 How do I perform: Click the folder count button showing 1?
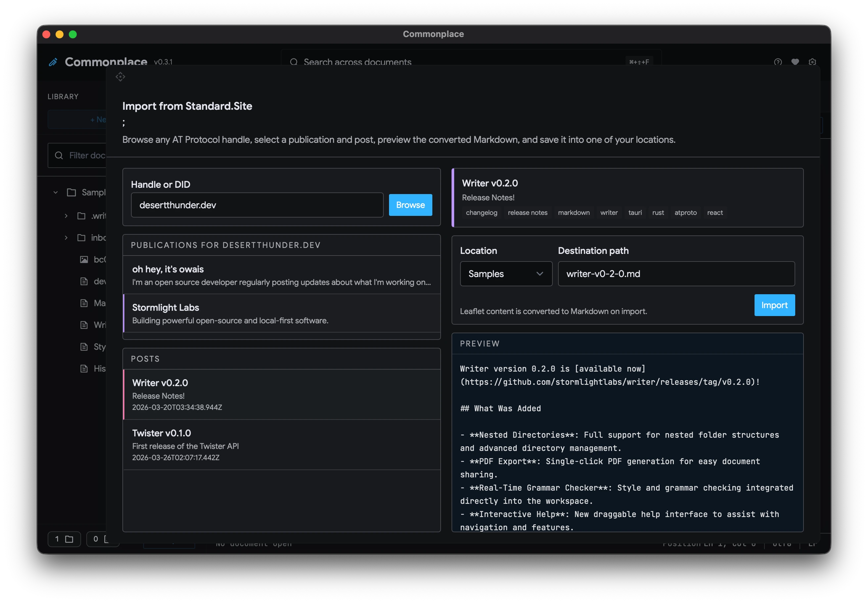(64, 539)
